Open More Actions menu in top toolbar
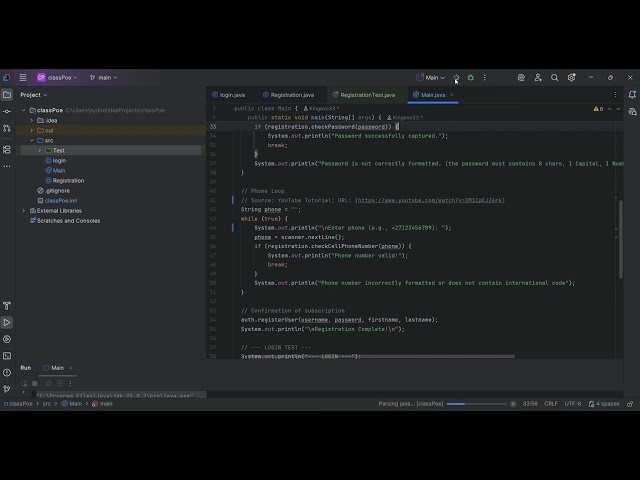This screenshot has width=640, height=480. (484, 77)
